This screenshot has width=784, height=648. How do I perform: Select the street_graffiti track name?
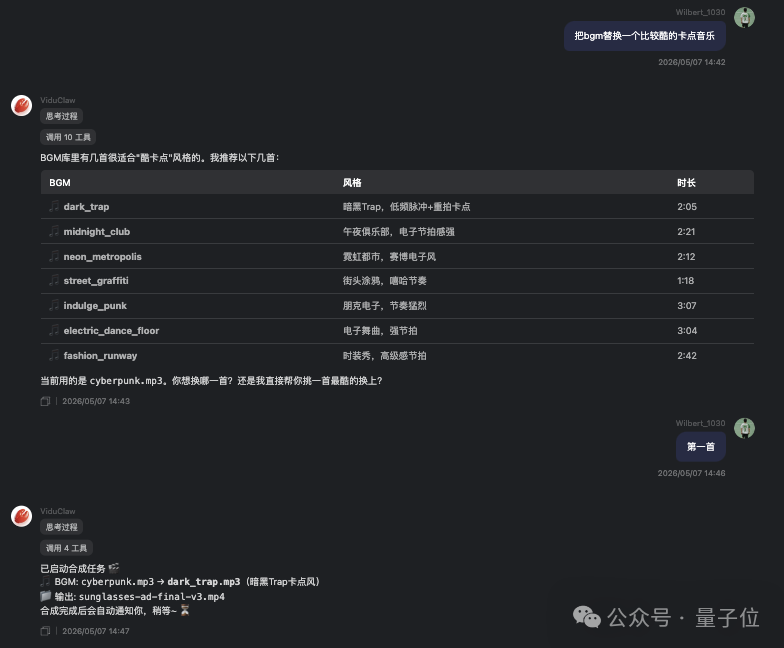point(96,280)
